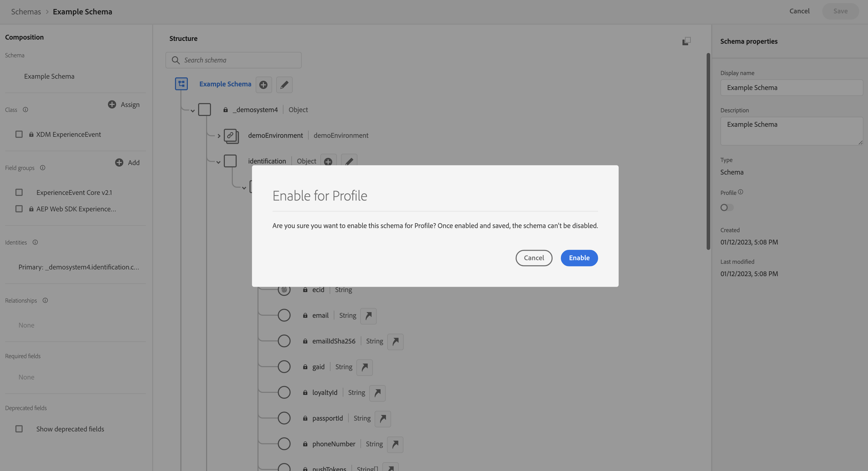Click the arrow icon next to loyaltyId field

(377, 393)
